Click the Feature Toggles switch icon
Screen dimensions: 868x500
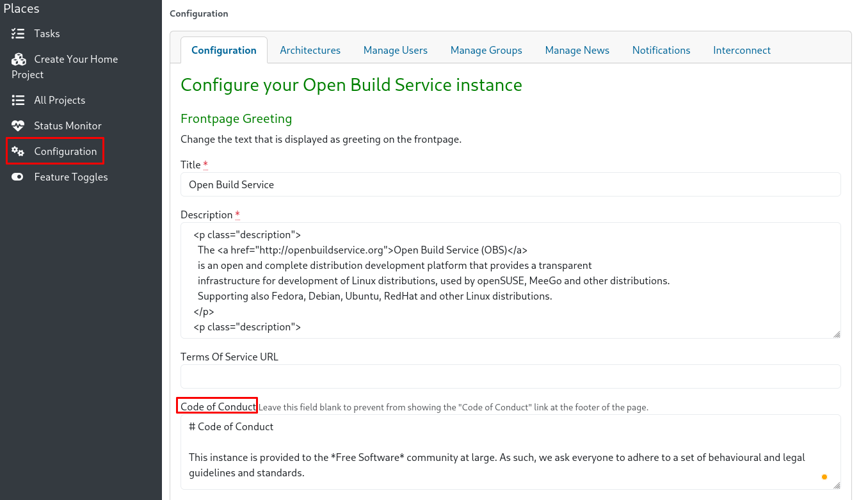18,177
